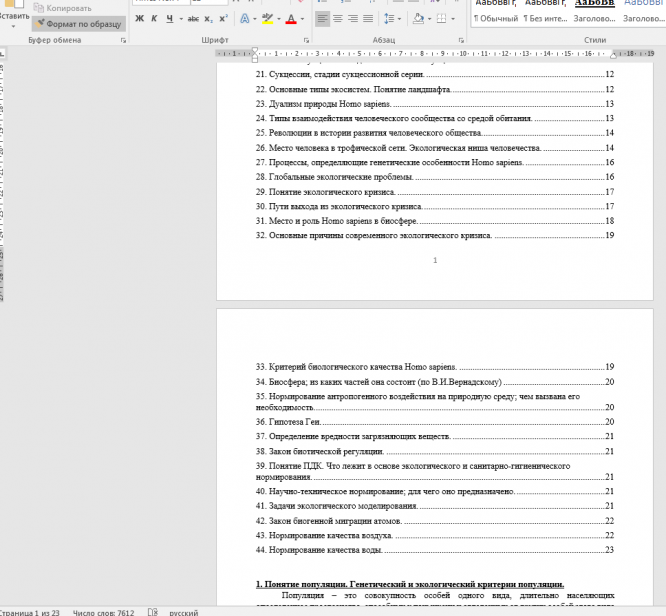Expand the Вставить paste options arrow
Viewport: 666px width, 616px height.
point(13,26)
